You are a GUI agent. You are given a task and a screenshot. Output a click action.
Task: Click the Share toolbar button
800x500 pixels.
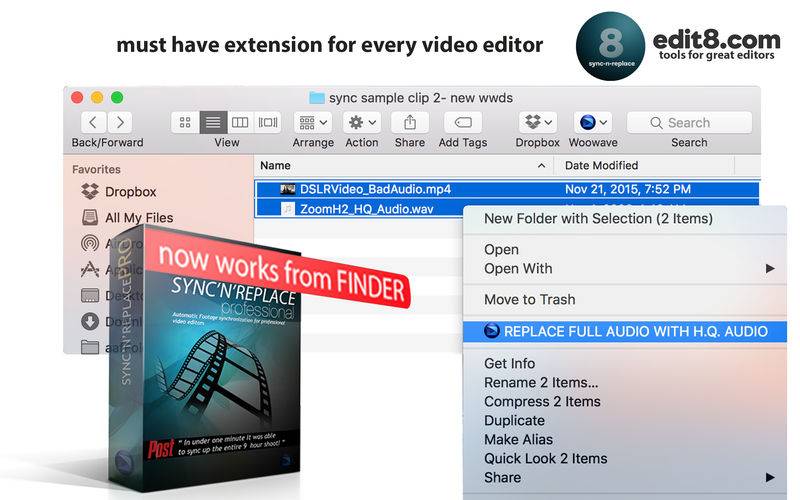point(410,122)
